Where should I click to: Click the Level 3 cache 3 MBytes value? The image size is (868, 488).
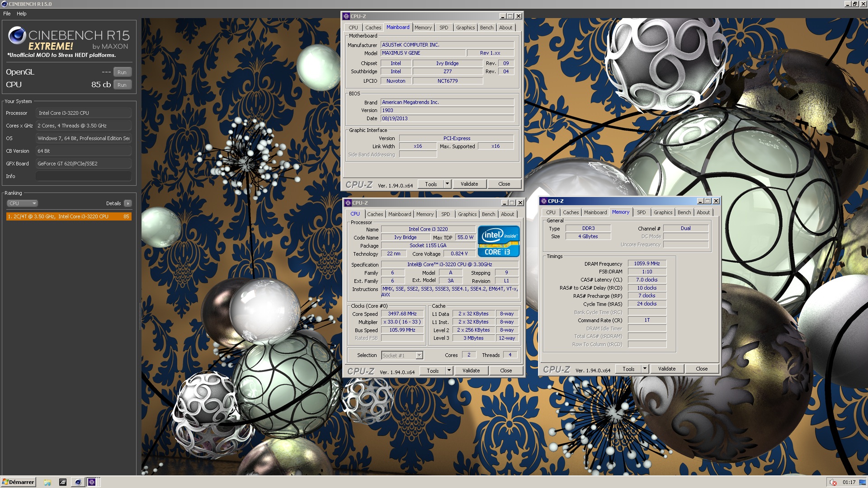tap(473, 338)
